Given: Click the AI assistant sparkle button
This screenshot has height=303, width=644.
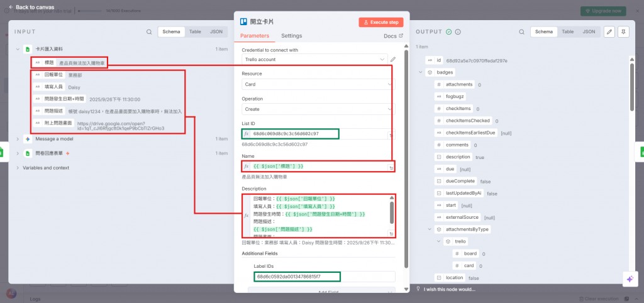Looking at the screenshot, I should [x=630, y=279].
